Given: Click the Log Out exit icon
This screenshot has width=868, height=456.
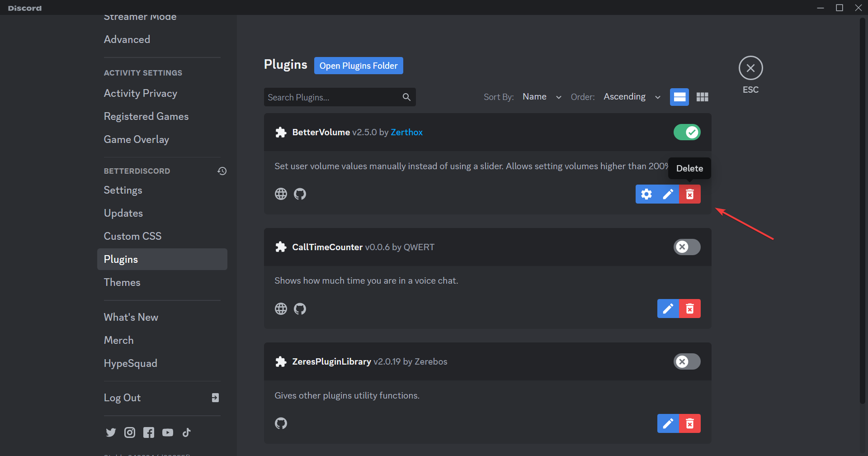Looking at the screenshot, I should [215, 398].
